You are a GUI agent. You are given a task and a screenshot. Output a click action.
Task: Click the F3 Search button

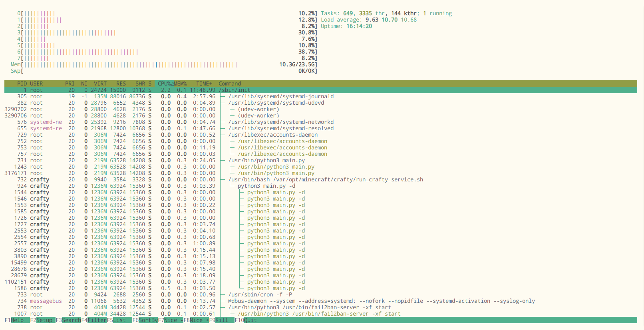pos(68,320)
